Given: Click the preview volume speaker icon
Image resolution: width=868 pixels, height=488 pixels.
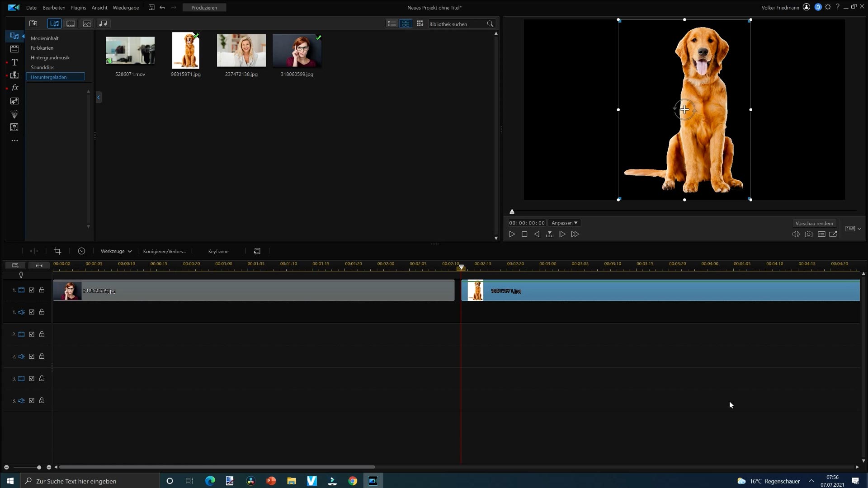Looking at the screenshot, I should pyautogui.click(x=795, y=234).
